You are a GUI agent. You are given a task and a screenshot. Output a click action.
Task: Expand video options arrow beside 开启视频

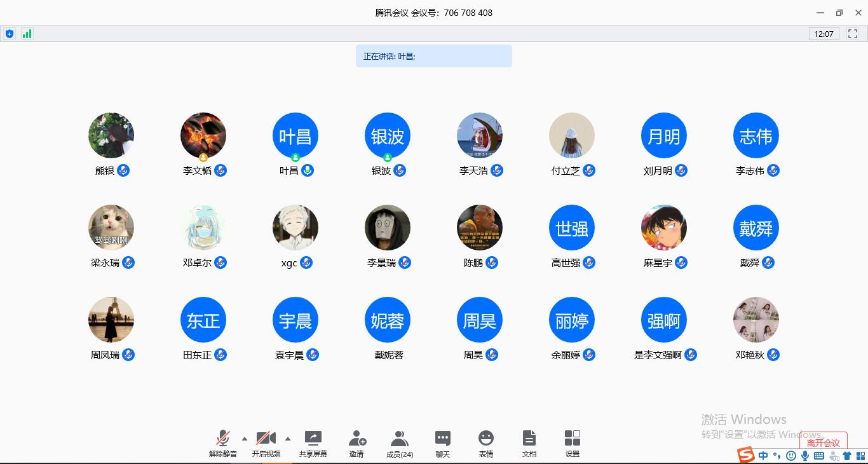[288, 439]
